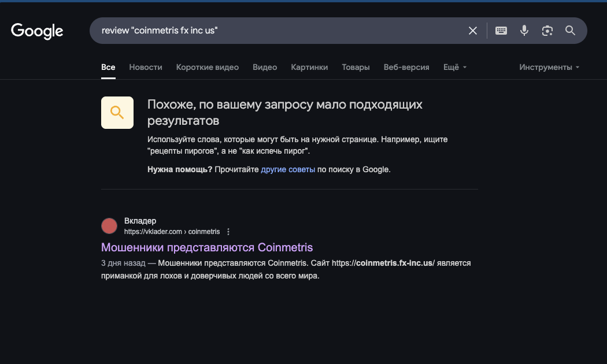Open the Мошенники представляются Coinmetris result

pos(207,247)
